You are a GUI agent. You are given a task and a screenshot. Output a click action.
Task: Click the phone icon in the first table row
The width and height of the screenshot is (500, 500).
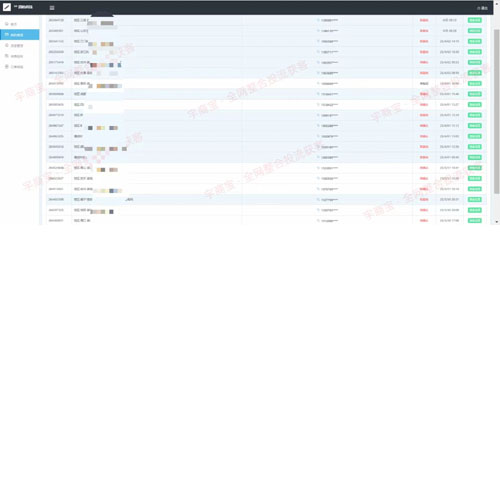pos(318,20)
